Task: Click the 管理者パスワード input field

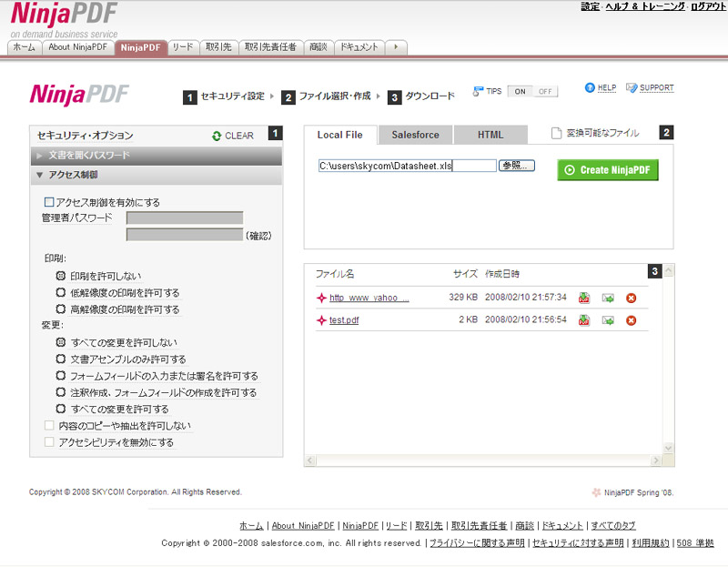Action: pyautogui.click(x=185, y=218)
